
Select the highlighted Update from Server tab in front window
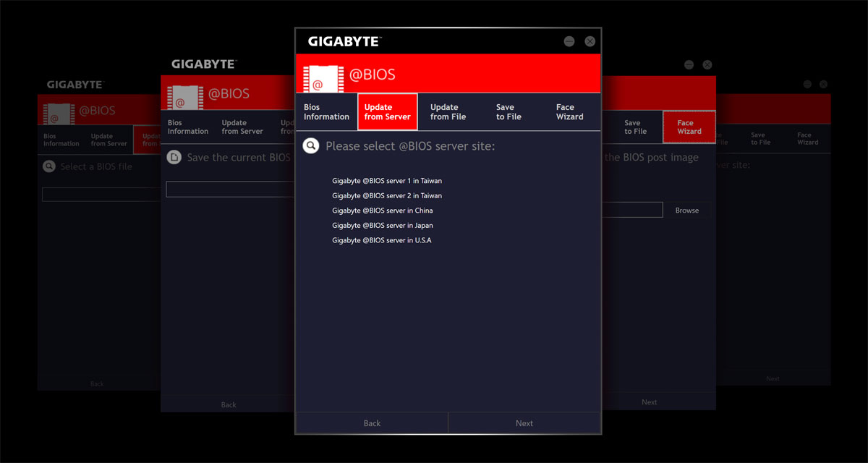(x=387, y=111)
